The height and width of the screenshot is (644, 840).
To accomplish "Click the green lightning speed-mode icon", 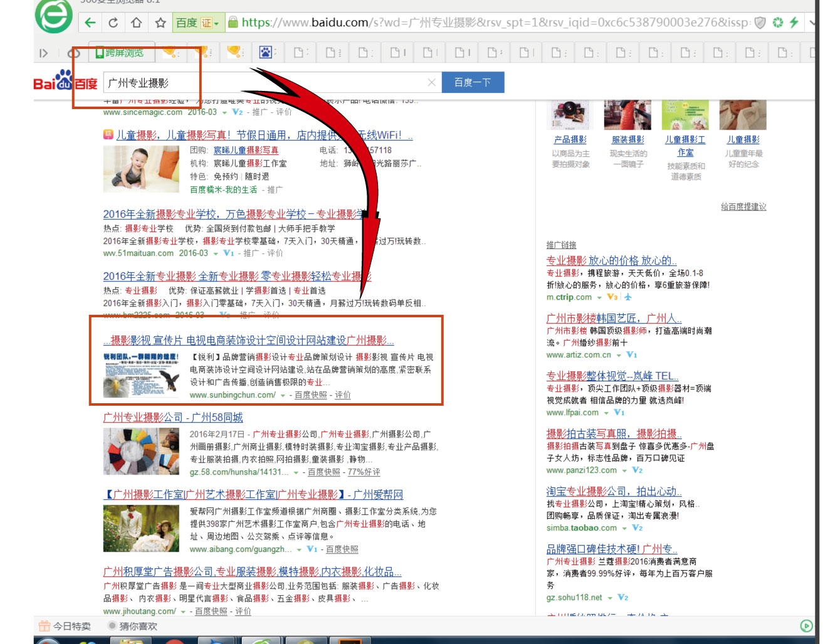I will [x=794, y=23].
